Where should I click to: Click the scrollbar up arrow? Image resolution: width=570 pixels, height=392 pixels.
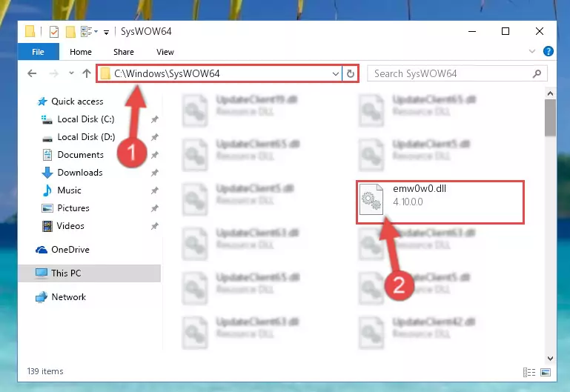click(551, 93)
